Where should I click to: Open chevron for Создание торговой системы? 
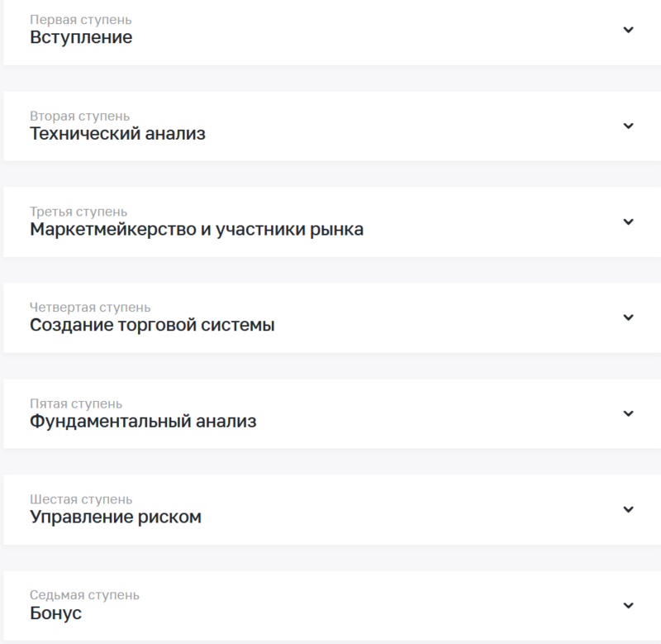pos(628,317)
